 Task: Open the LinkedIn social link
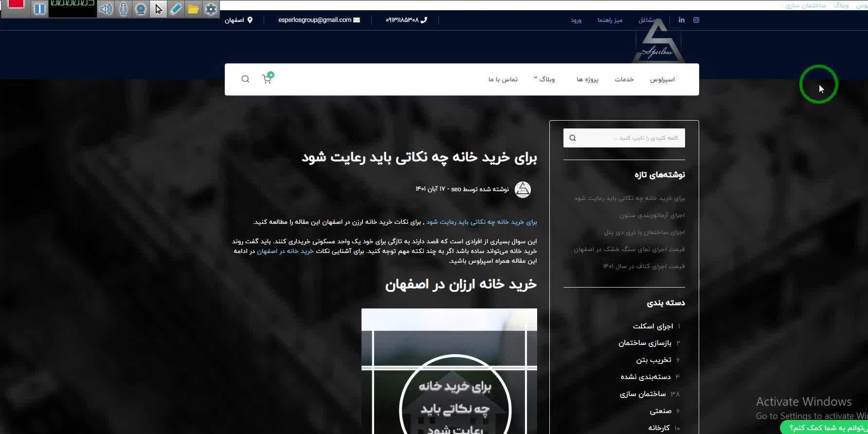tap(682, 20)
